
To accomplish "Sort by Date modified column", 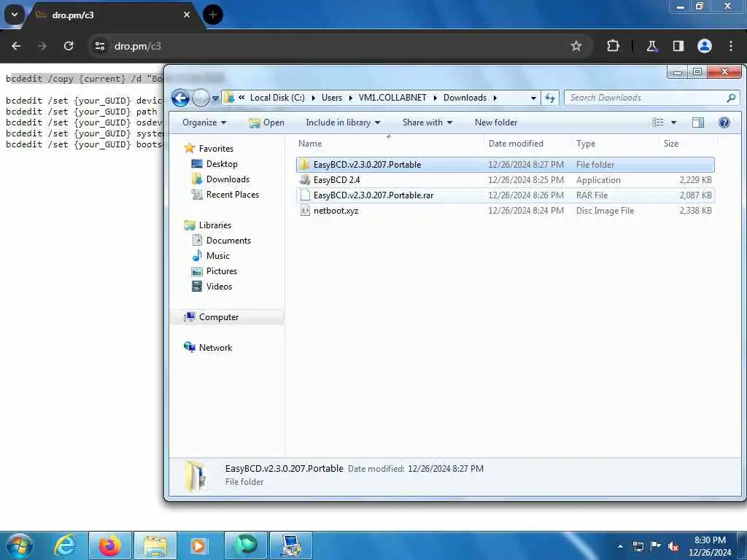I will click(528, 144).
